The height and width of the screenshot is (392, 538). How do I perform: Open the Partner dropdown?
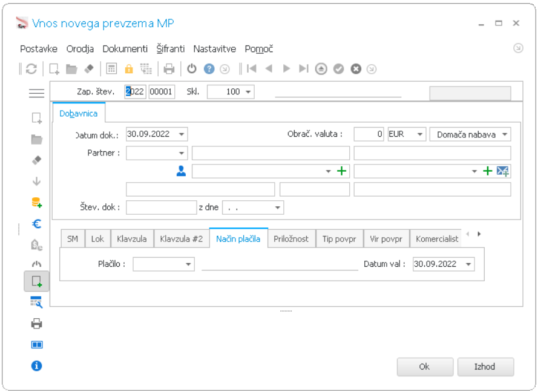(x=182, y=153)
